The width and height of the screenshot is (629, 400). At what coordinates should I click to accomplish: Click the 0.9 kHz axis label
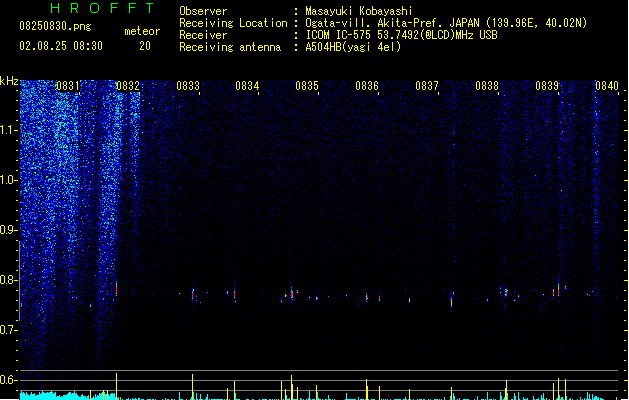(9, 229)
